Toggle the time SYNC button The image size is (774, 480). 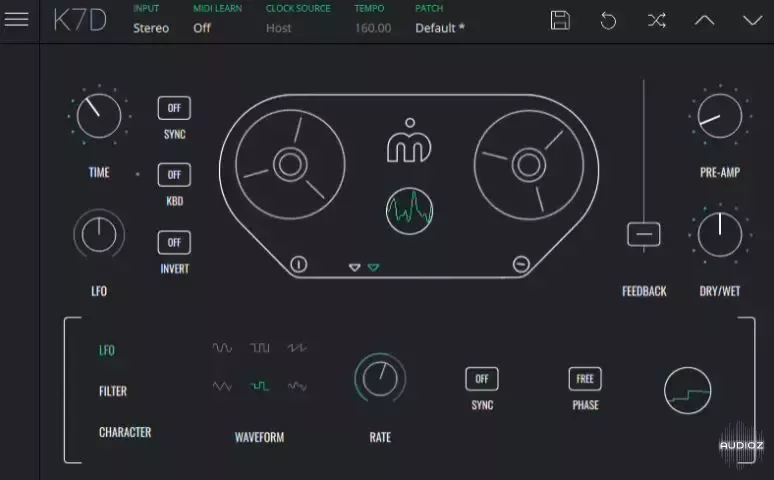pos(174,108)
